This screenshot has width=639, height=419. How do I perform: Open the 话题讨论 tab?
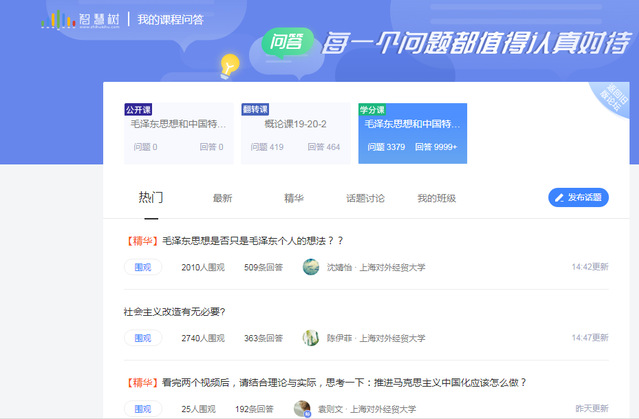click(365, 198)
